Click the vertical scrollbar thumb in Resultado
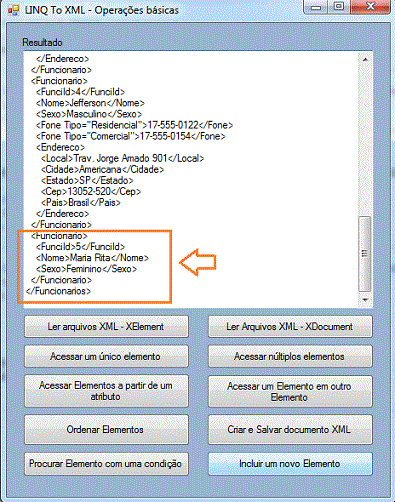The image size is (395, 502). (365, 254)
